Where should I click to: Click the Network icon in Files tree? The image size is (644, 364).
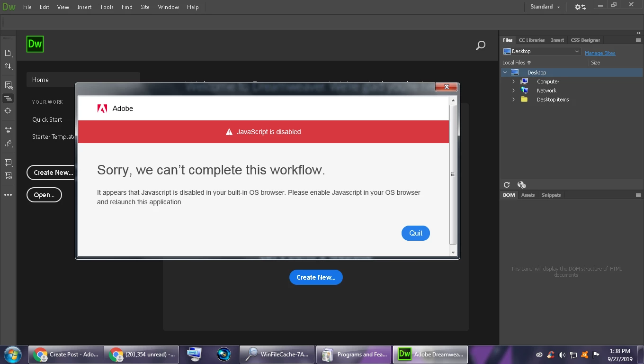pos(524,91)
